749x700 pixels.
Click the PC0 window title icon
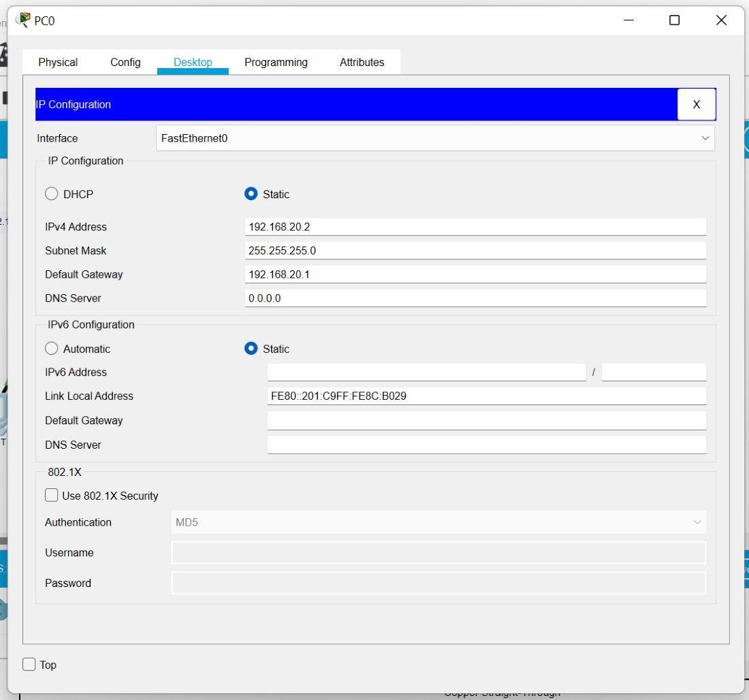[23, 20]
